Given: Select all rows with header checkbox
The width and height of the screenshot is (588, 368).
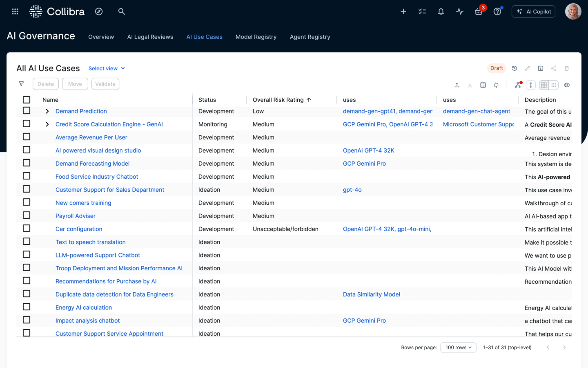Looking at the screenshot, I should (x=27, y=100).
